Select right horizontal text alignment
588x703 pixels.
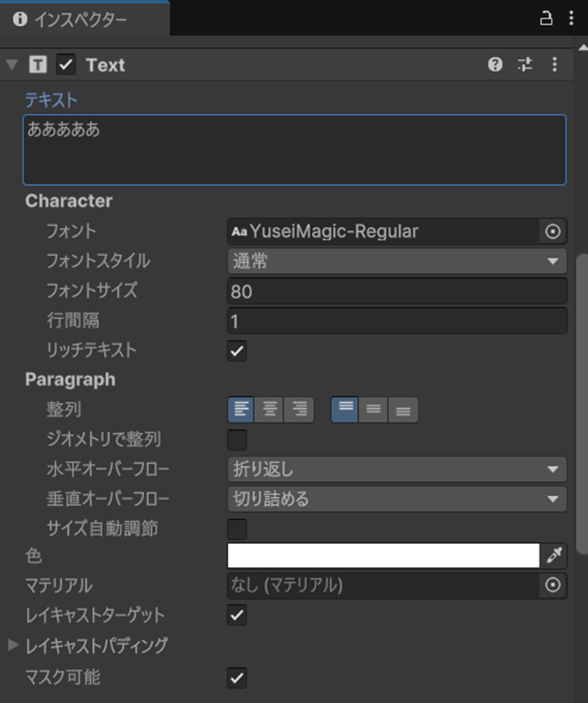[300, 410]
